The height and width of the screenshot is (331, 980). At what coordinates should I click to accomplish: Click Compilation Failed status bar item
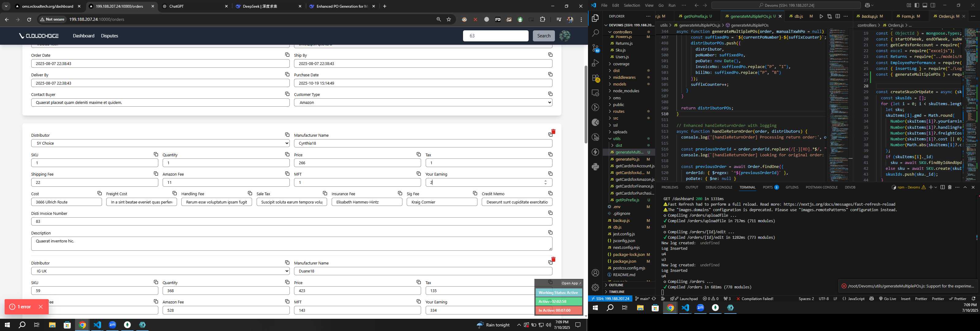(x=755, y=299)
